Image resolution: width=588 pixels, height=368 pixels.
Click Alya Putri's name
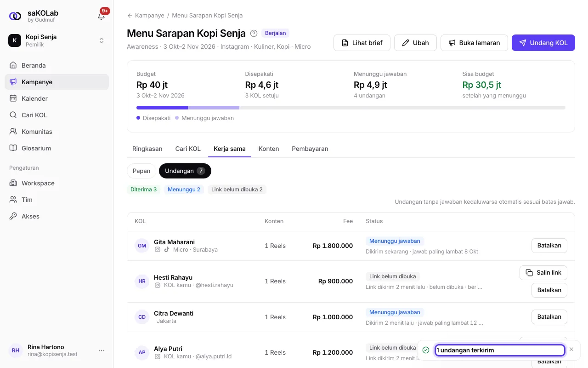coord(168,349)
